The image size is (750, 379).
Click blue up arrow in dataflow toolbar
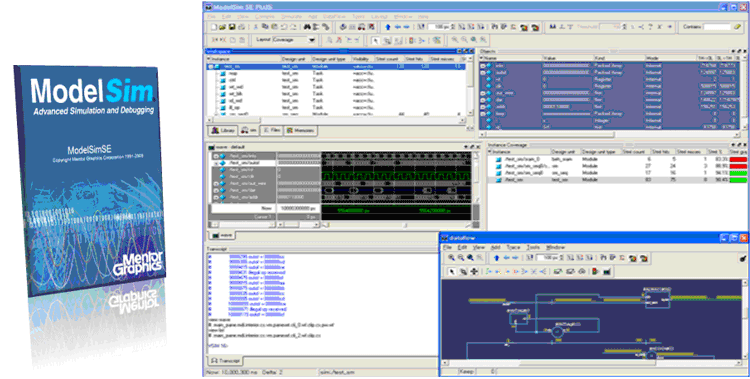(x=496, y=257)
